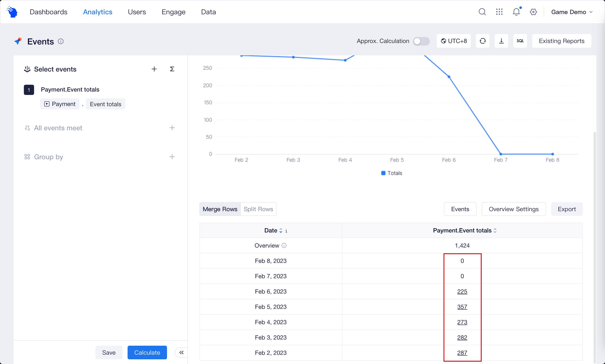
Task: Click the Export button
Action: click(x=567, y=209)
